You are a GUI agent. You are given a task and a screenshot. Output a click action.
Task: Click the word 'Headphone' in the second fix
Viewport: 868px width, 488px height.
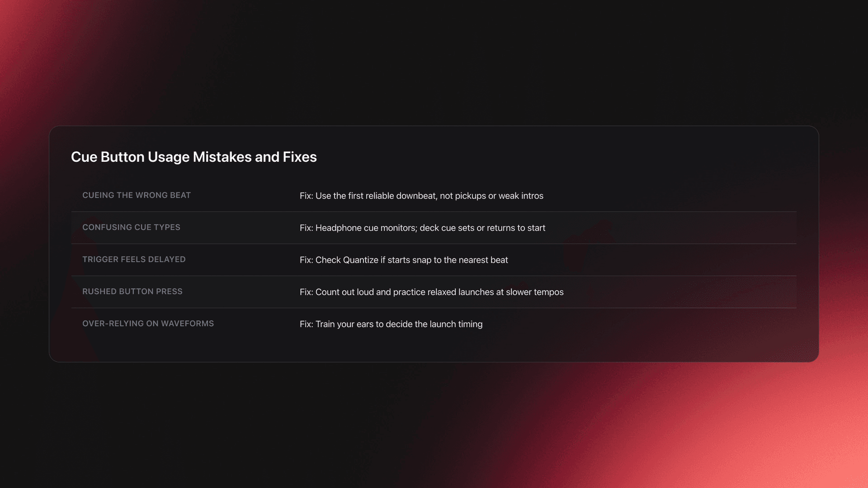tap(338, 228)
